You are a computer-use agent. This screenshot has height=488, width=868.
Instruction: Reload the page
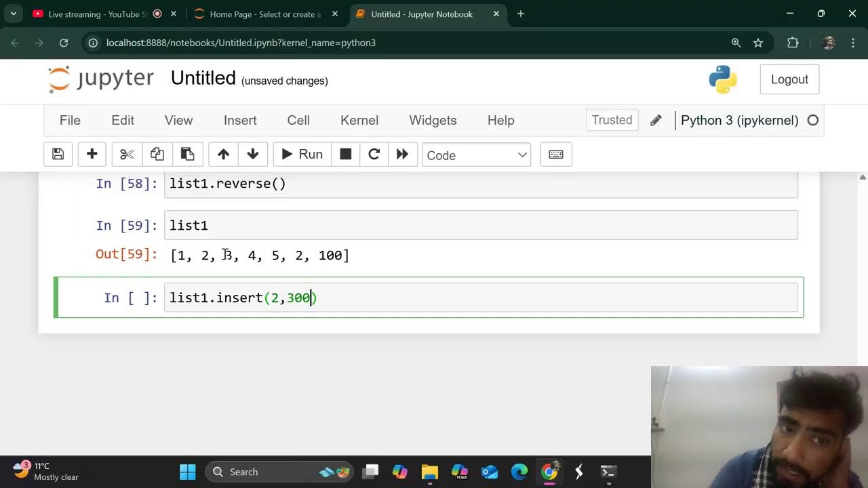[64, 43]
